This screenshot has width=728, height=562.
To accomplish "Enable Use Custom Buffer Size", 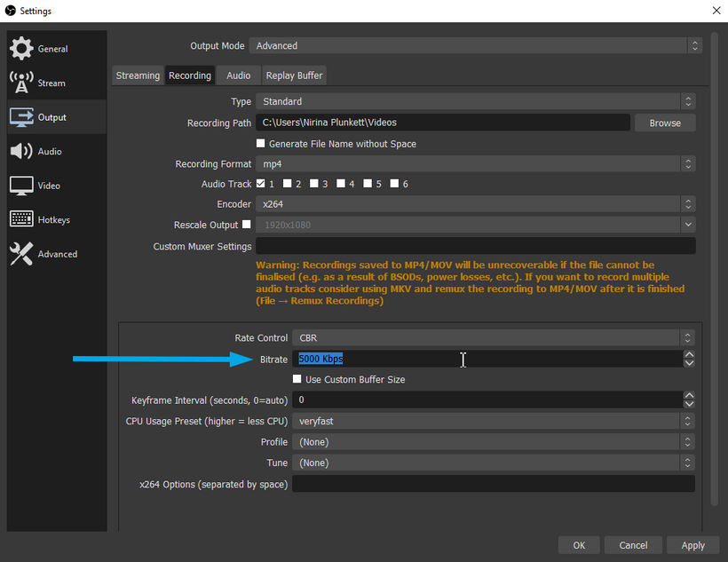I will [x=297, y=379].
